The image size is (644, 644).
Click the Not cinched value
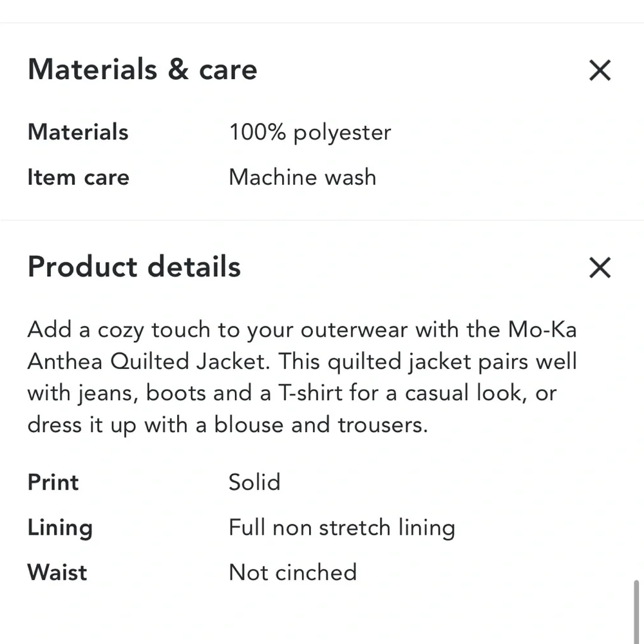point(293,572)
